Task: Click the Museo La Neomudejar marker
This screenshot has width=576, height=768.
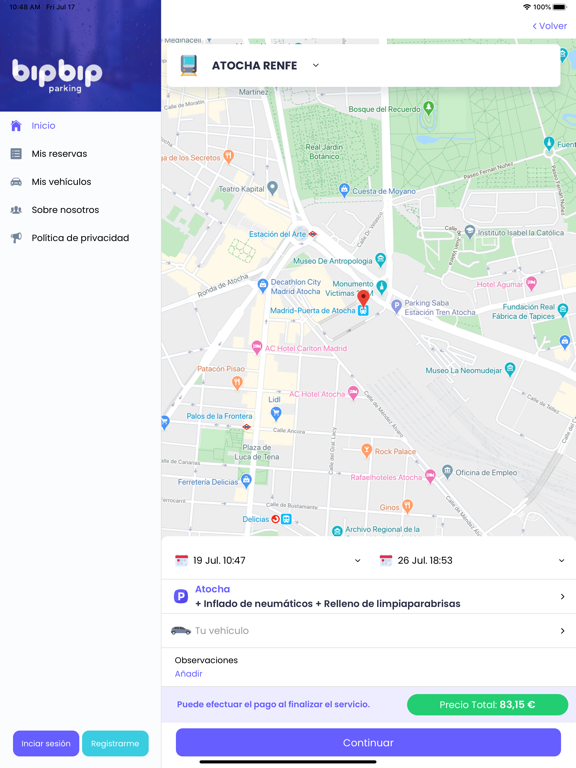Action: coord(510,369)
